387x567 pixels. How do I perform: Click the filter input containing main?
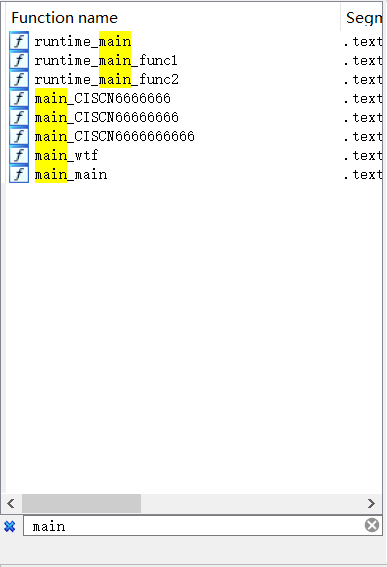194,526
